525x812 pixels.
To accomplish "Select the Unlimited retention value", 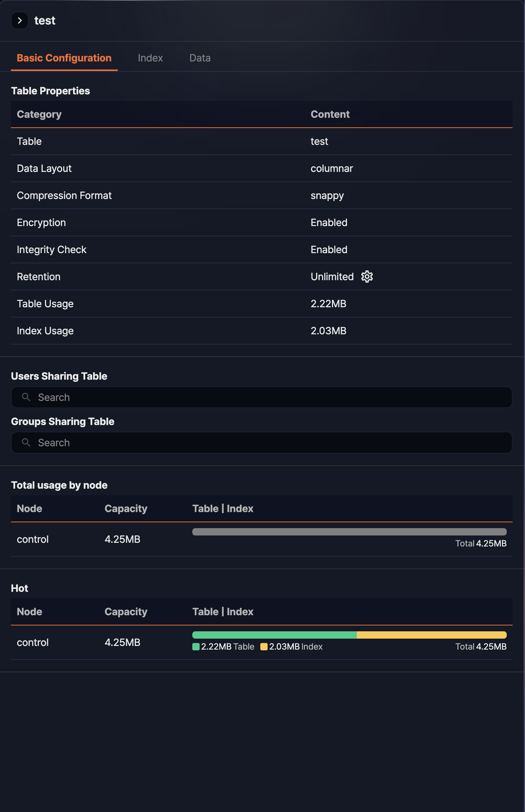I will (332, 277).
